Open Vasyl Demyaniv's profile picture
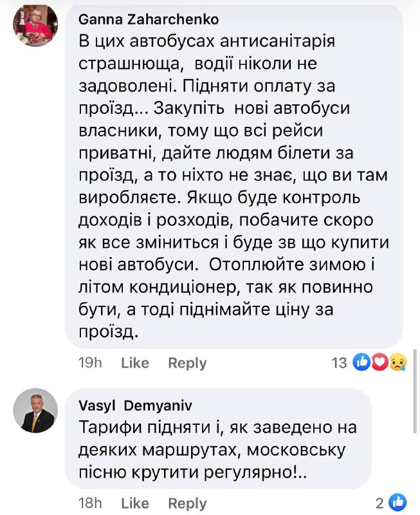The height and width of the screenshot is (515, 420). pos(34,413)
